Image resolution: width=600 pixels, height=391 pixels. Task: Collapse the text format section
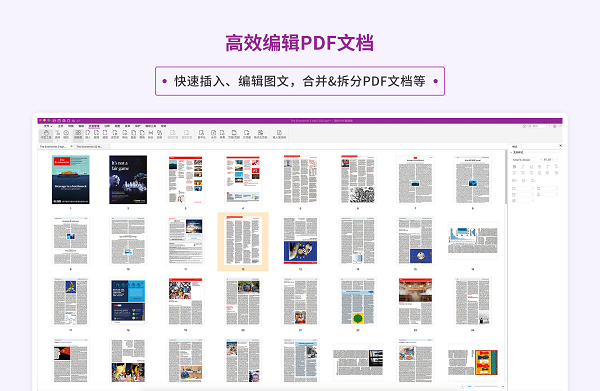(511, 153)
